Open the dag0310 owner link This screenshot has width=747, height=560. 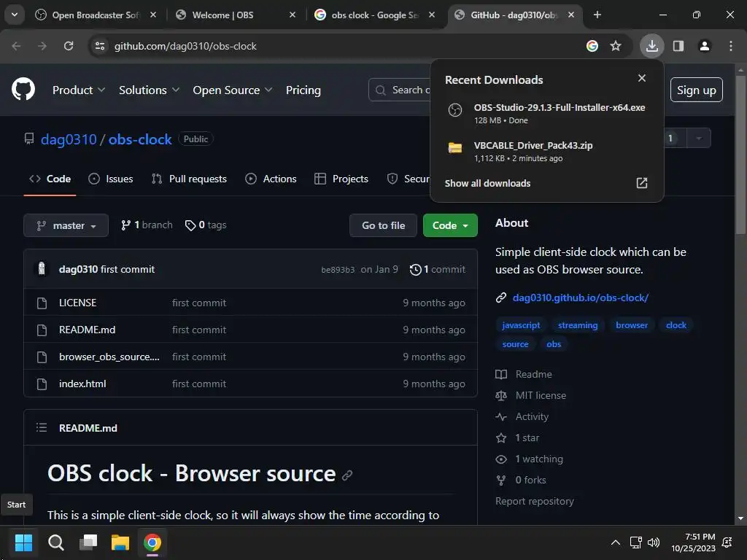(x=69, y=139)
